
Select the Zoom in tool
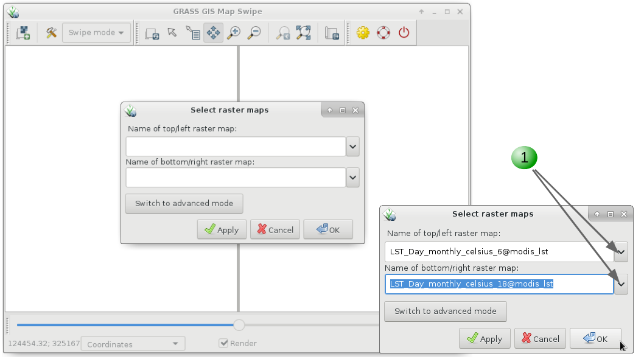point(234,33)
